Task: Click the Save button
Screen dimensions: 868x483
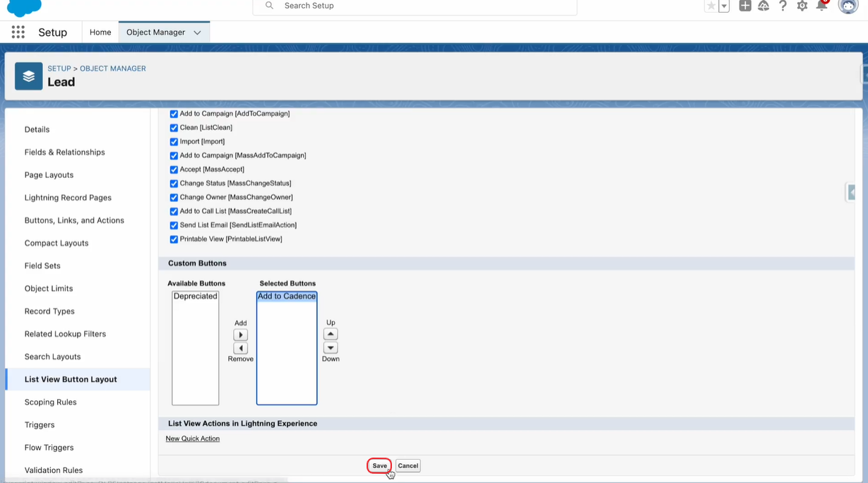Action: coord(379,465)
